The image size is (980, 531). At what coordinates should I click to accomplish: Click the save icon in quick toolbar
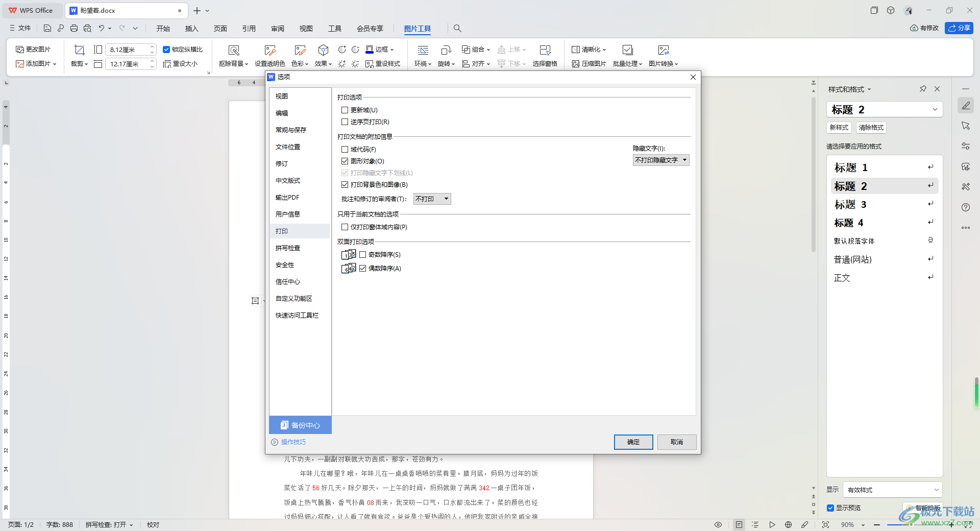[x=47, y=29]
